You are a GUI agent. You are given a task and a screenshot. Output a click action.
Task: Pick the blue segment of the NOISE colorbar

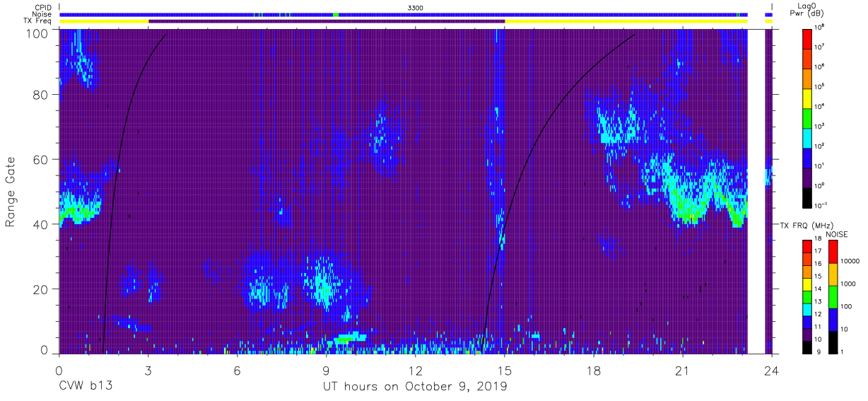(x=833, y=320)
